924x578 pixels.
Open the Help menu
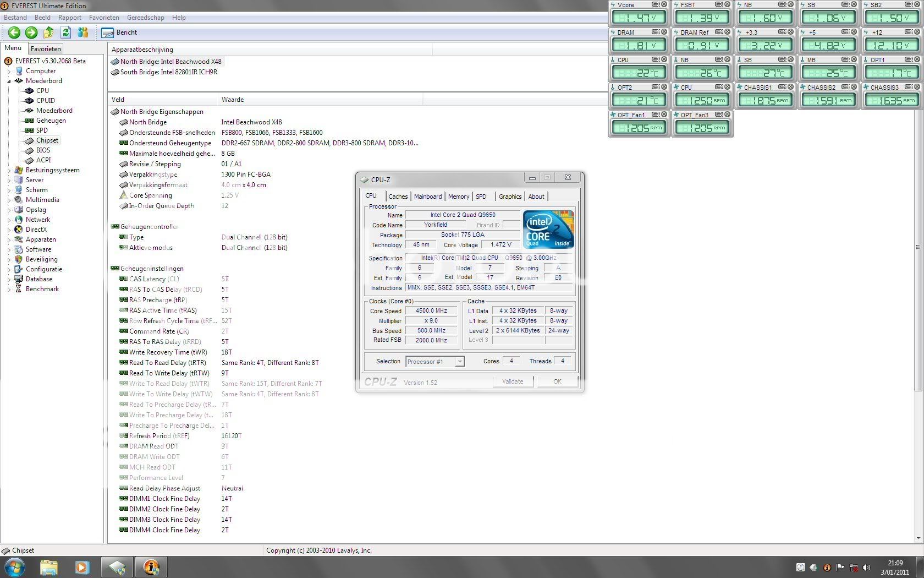coord(179,18)
